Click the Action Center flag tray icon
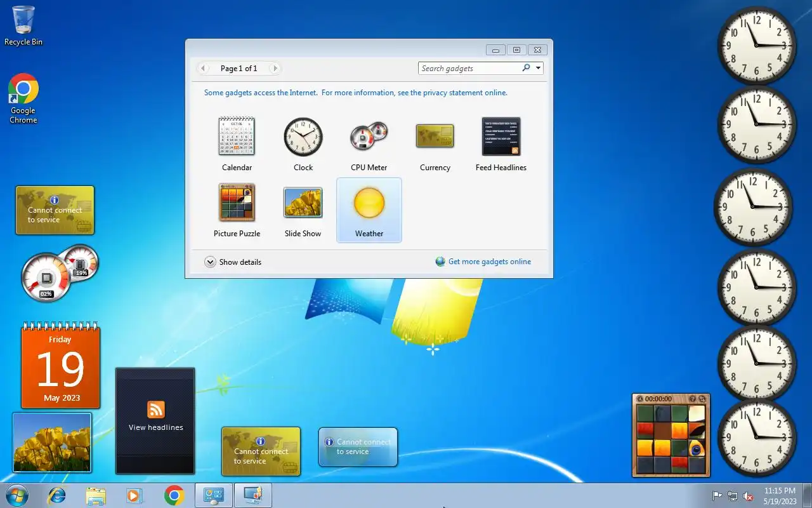Image resolution: width=812 pixels, height=508 pixels. pyautogui.click(x=717, y=496)
